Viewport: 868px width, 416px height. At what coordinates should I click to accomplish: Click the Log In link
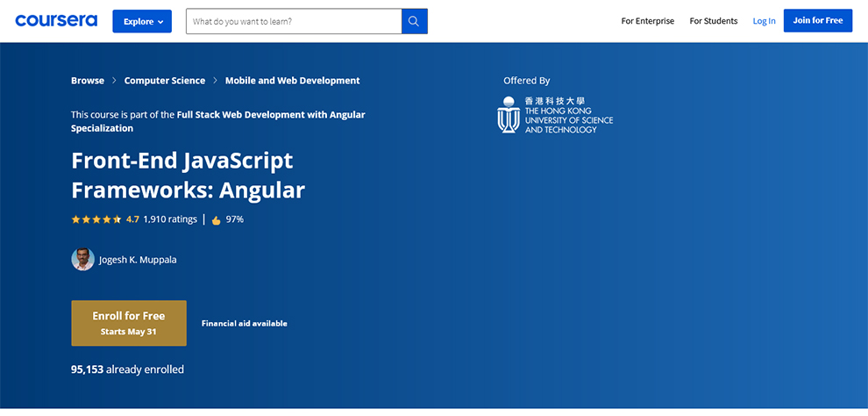pos(764,21)
